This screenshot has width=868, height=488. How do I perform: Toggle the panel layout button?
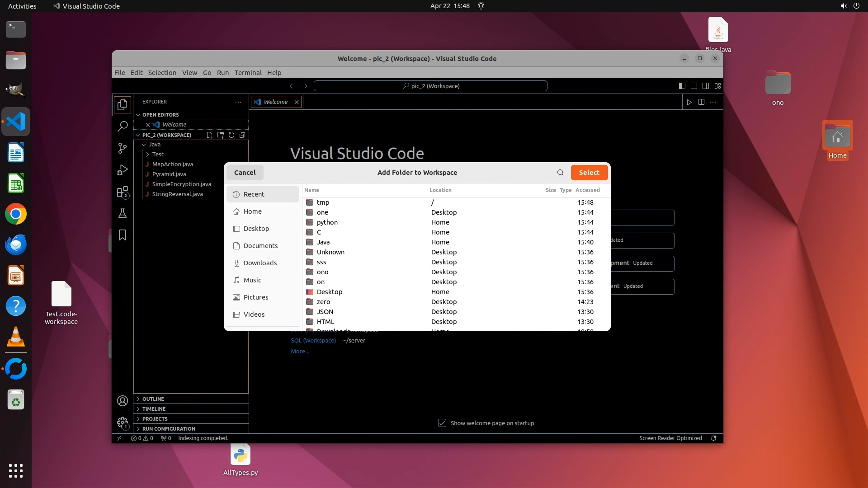pos(694,86)
